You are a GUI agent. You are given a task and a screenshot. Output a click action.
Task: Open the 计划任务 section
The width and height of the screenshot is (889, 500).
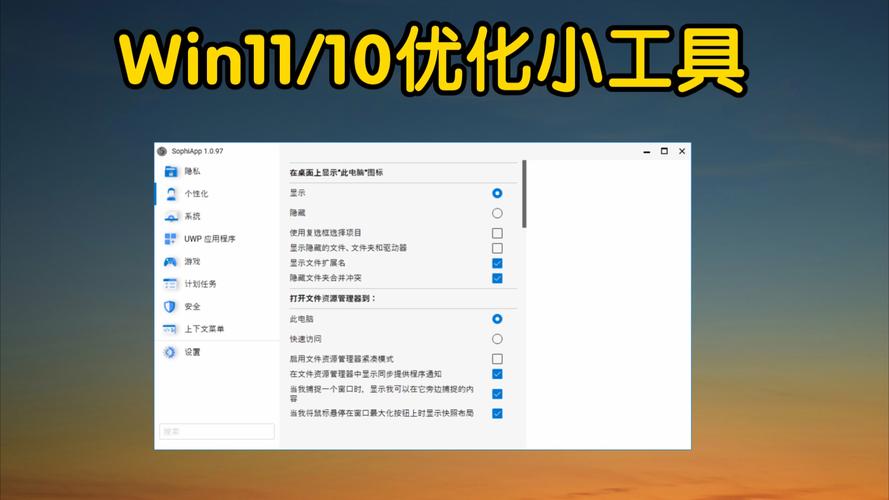point(217,284)
